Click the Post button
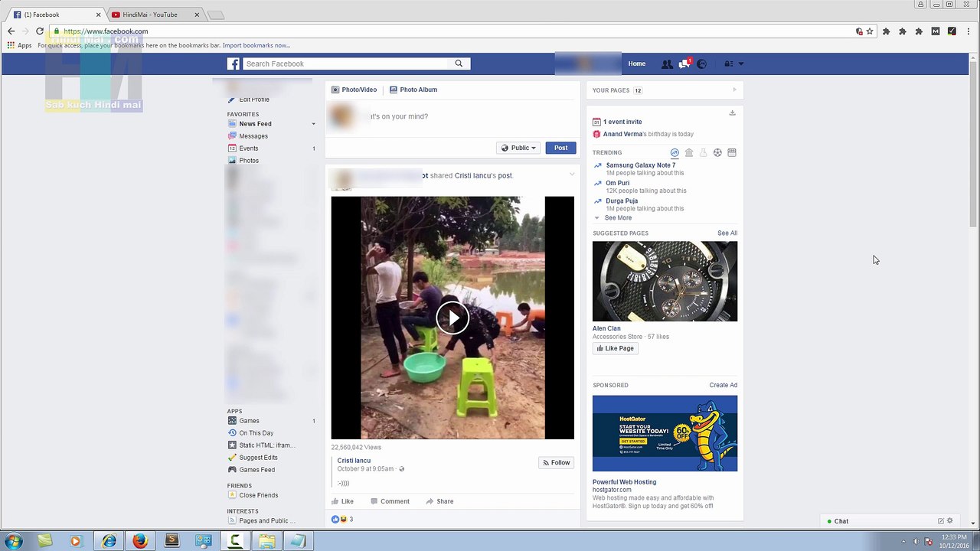980x551 pixels. (560, 148)
